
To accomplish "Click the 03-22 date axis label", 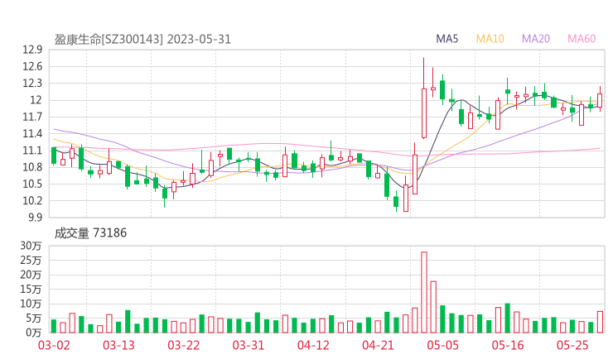I will coord(184,345).
